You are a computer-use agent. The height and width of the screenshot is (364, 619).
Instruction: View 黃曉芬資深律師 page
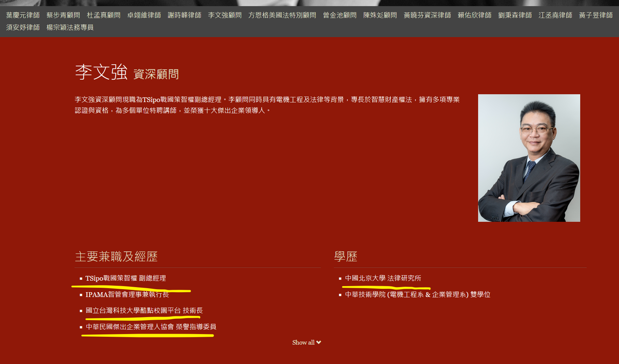pyautogui.click(x=427, y=15)
